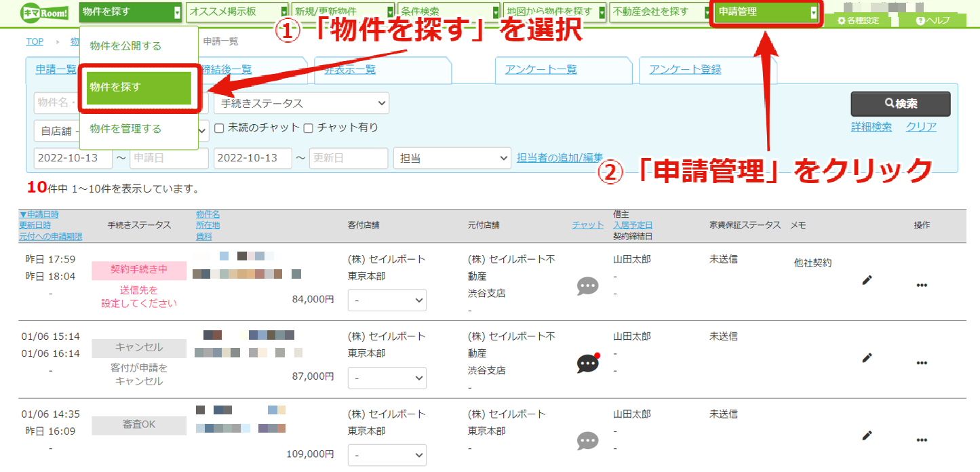Open 各種設定 gear settings

pyautogui.click(x=859, y=20)
